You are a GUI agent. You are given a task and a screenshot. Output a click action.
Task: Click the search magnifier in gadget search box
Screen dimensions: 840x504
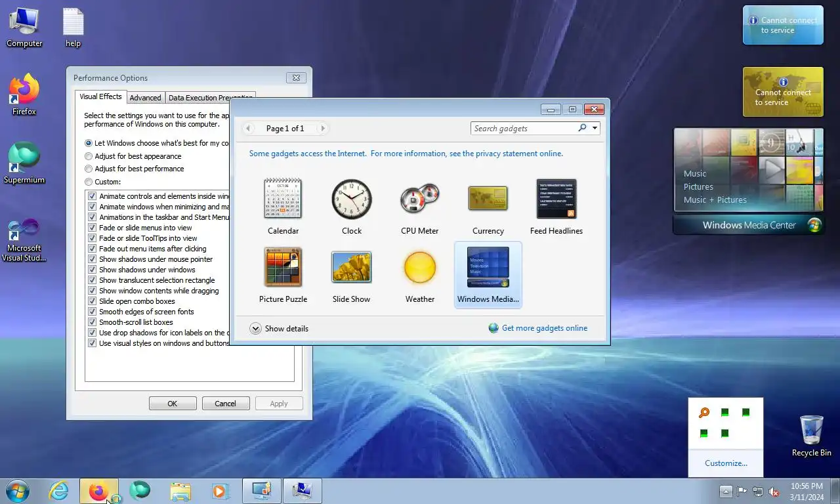(x=582, y=128)
